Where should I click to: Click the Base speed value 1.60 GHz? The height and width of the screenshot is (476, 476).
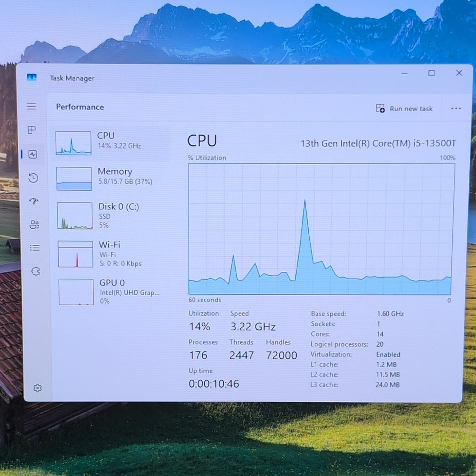pos(390,314)
